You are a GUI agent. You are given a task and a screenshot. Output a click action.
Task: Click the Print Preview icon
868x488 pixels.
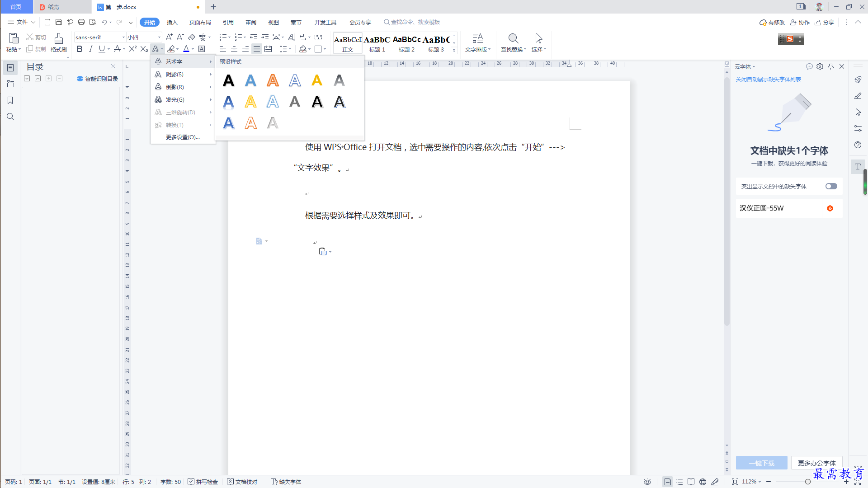(93, 22)
